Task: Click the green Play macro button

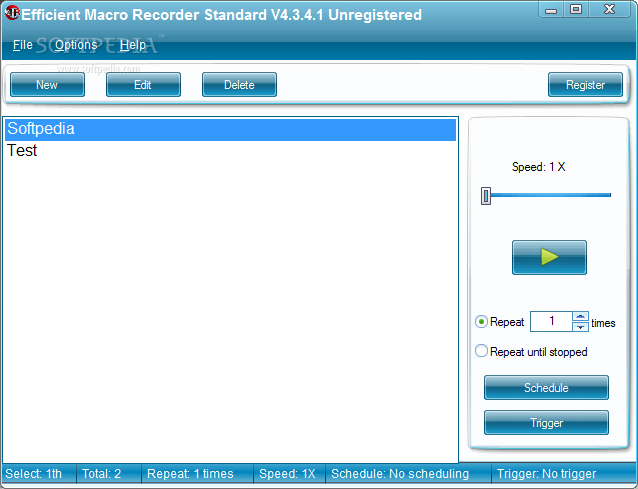Action: 549,257
